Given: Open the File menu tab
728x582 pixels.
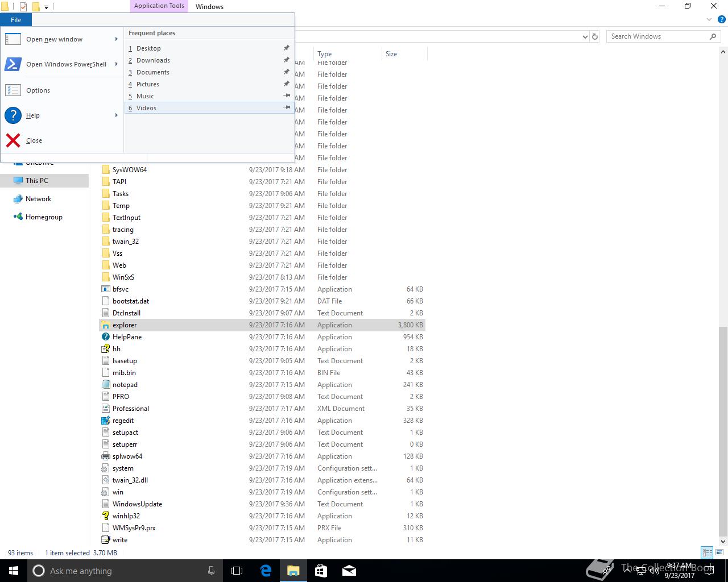Looking at the screenshot, I should (16, 20).
